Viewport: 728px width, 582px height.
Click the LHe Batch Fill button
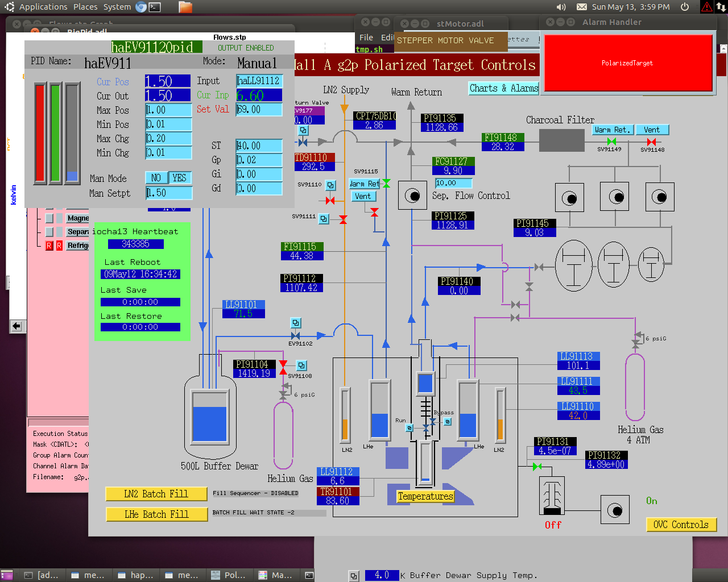(156, 514)
